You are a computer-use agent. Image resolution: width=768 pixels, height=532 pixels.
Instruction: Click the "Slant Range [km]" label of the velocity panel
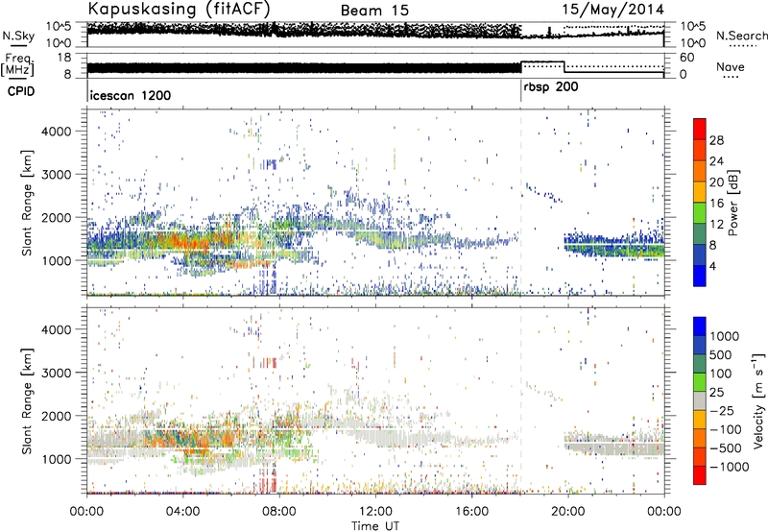(27, 400)
